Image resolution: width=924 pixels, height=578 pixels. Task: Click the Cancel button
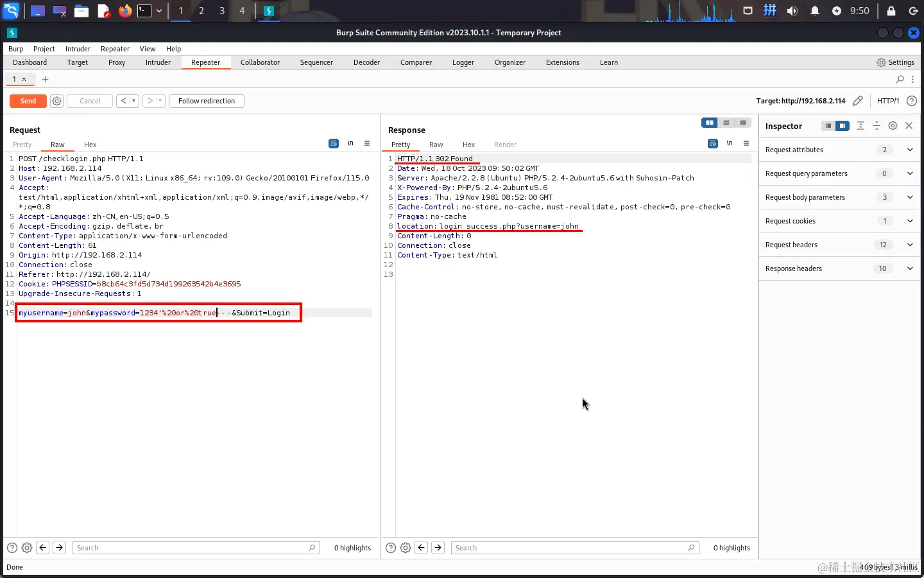pyautogui.click(x=90, y=101)
